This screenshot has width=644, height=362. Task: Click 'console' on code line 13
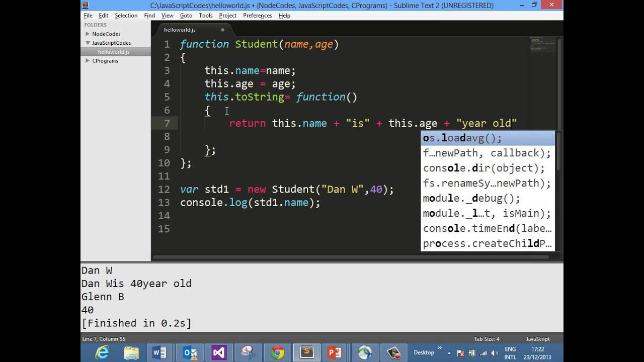(201, 203)
